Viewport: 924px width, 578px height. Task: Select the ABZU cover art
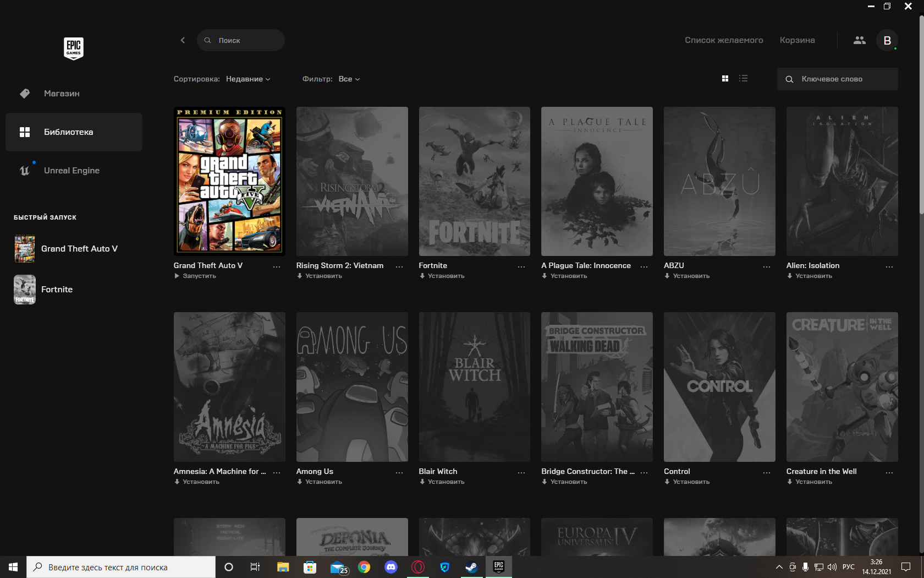[719, 181]
